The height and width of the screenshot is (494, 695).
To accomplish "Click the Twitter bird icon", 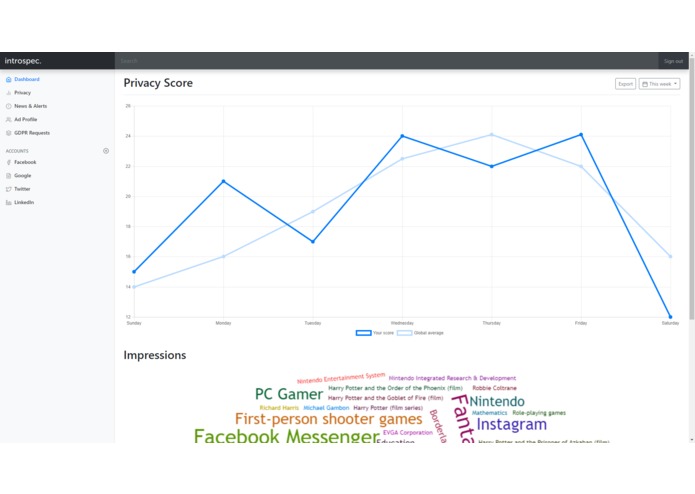I will (x=8, y=189).
